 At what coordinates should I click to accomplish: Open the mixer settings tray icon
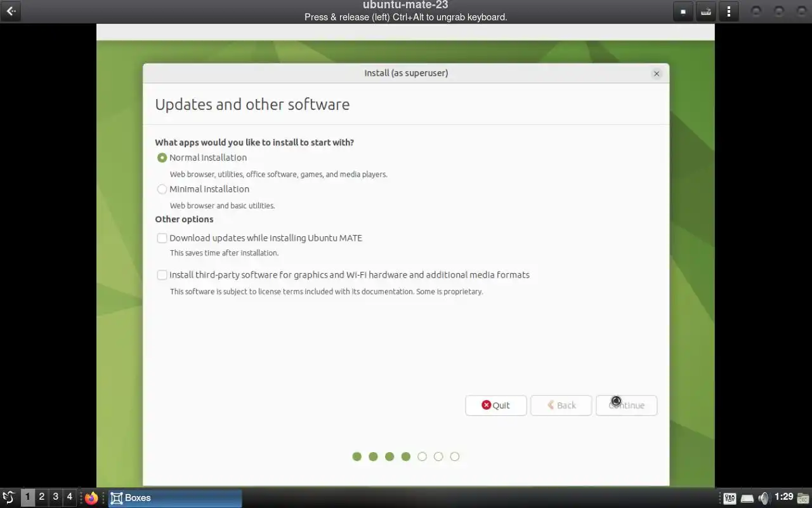[x=730, y=498]
